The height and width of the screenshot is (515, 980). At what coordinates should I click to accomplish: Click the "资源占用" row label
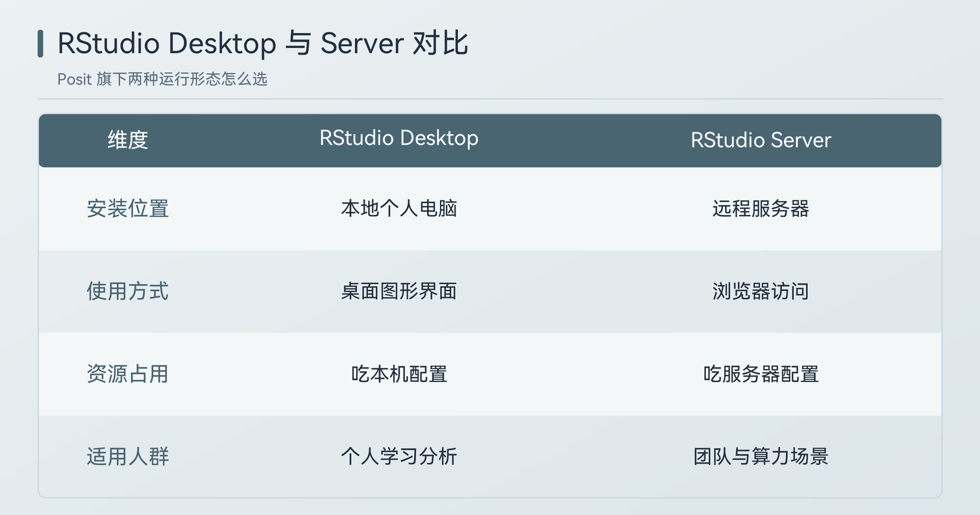(128, 374)
